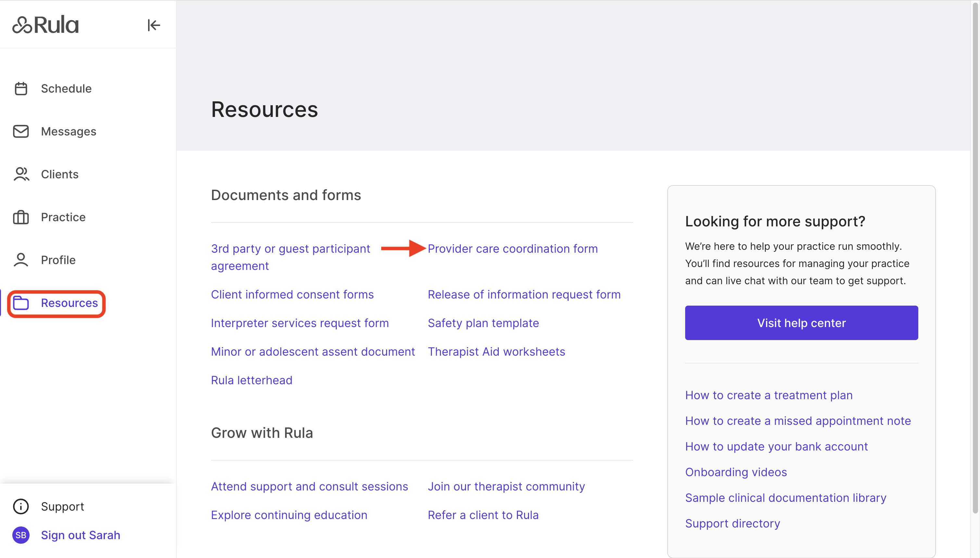The height and width of the screenshot is (558, 980).
Task: Open the Messages menu item
Action: 69,132
